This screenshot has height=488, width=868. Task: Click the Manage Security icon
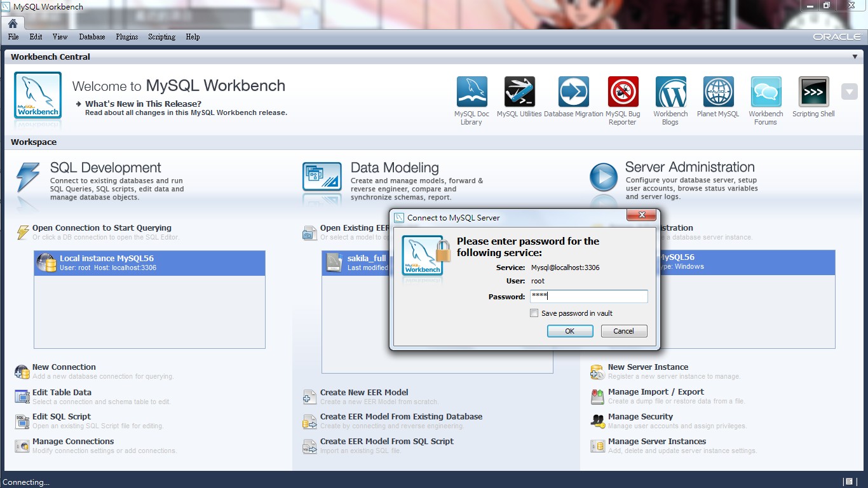click(x=597, y=421)
